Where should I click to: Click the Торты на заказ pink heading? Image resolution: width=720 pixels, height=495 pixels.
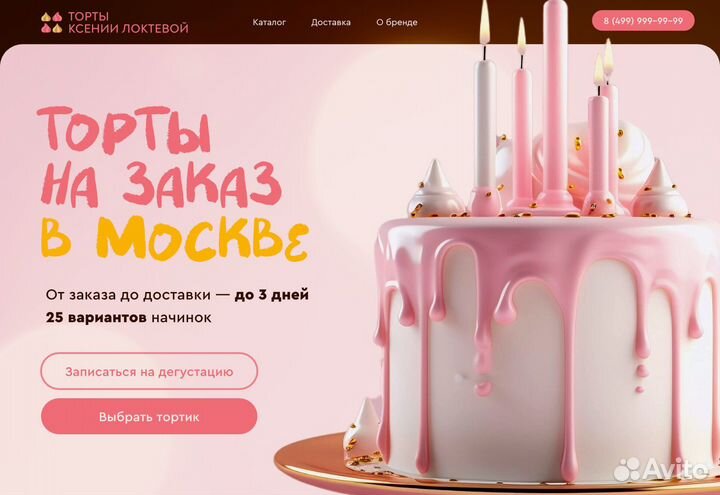click(x=159, y=157)
